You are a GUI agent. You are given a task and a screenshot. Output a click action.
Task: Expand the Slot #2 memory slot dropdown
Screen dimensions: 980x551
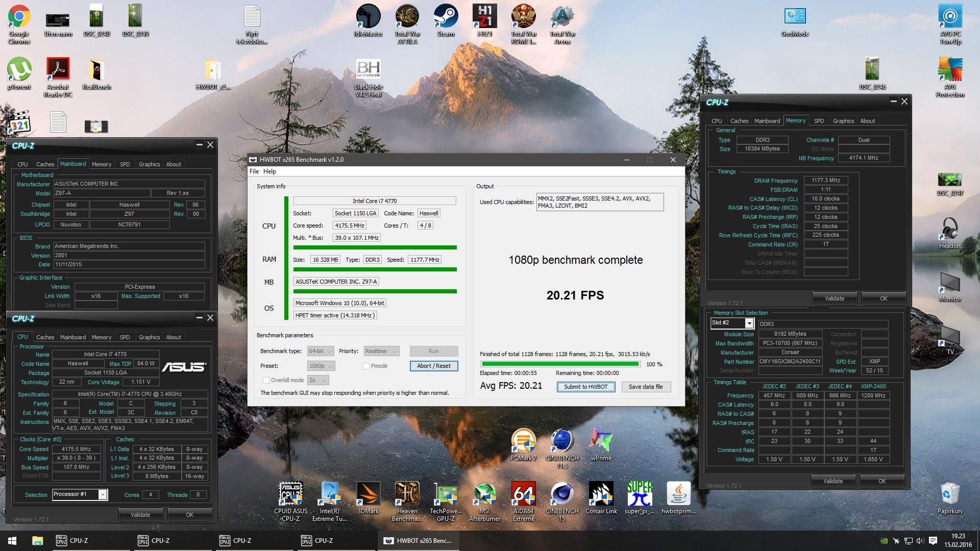point(749,323)
